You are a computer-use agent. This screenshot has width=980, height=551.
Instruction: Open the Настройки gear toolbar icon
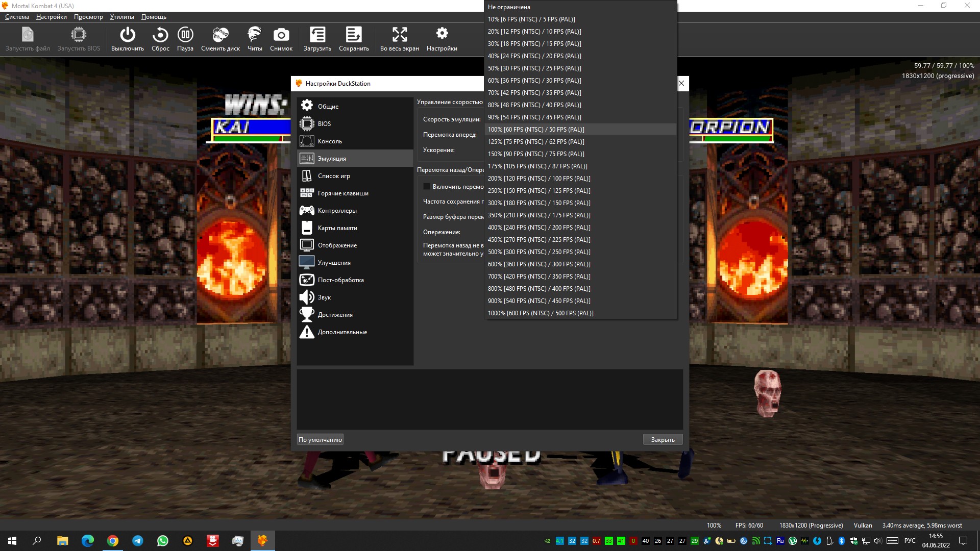[x=442, y=39]
